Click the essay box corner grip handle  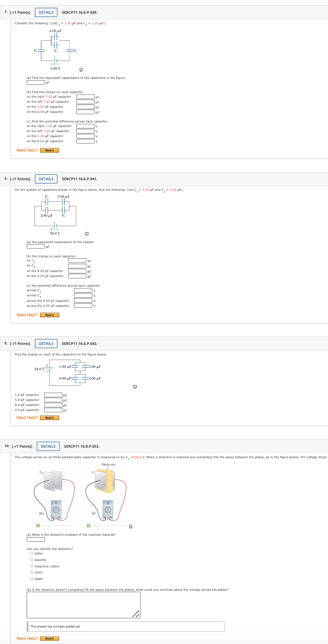click(136, 613)
